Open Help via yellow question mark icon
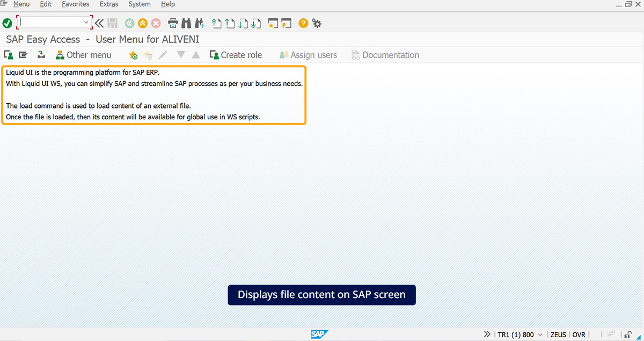 [x=303, y=23]
